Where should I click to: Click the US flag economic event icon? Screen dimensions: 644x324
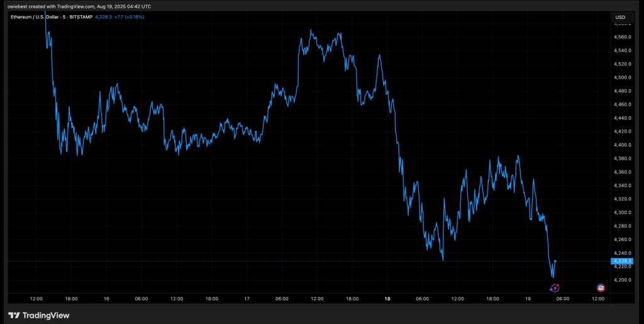click(601, 288)
